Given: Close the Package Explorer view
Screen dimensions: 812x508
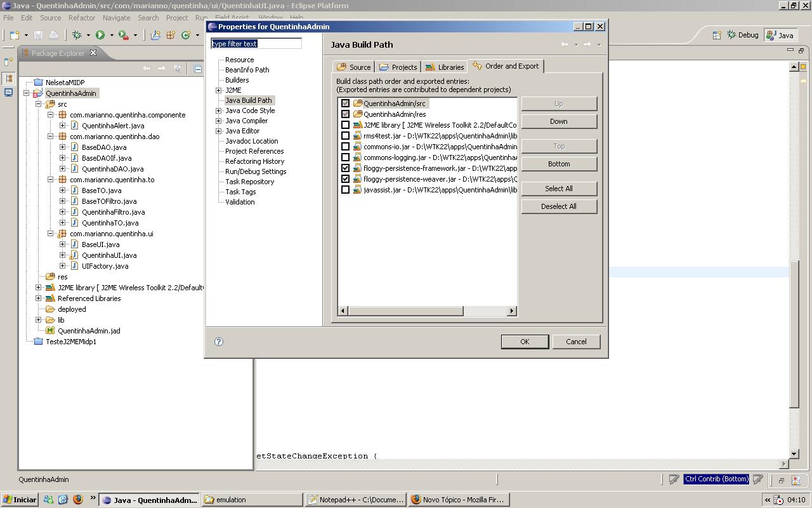Looking at the screenshot, I should pyautogui.click(x=93, y=53).
